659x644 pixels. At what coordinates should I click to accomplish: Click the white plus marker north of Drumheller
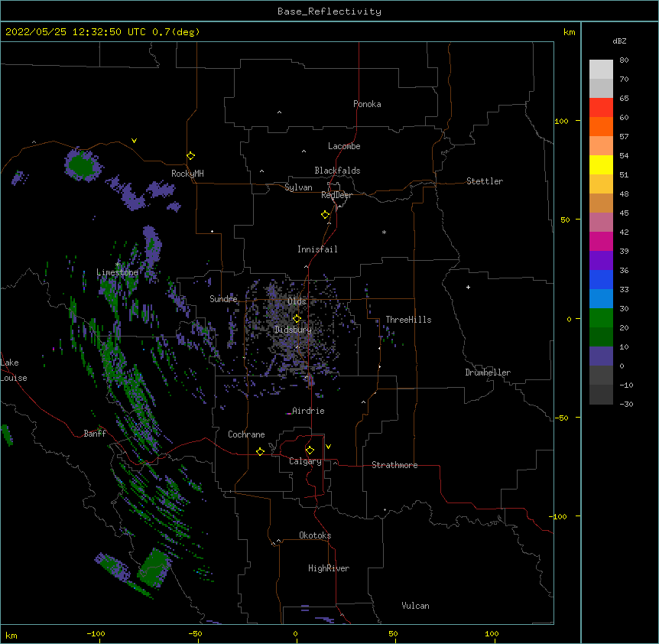(468, 287)
